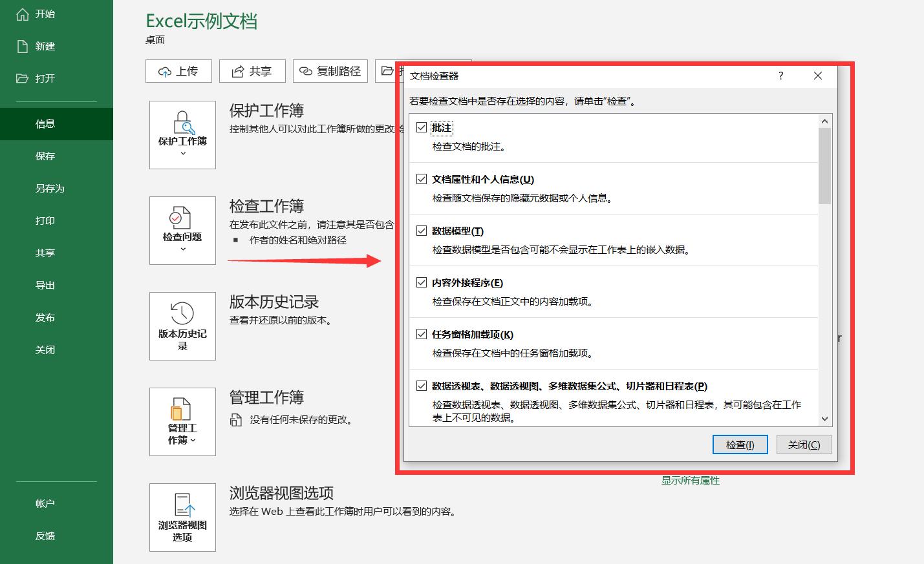The height and width of the screenshot is (564, 924).
Task: Uncheck the 数据模型 option
Action: pyautogui.click(x=421, y=231)
